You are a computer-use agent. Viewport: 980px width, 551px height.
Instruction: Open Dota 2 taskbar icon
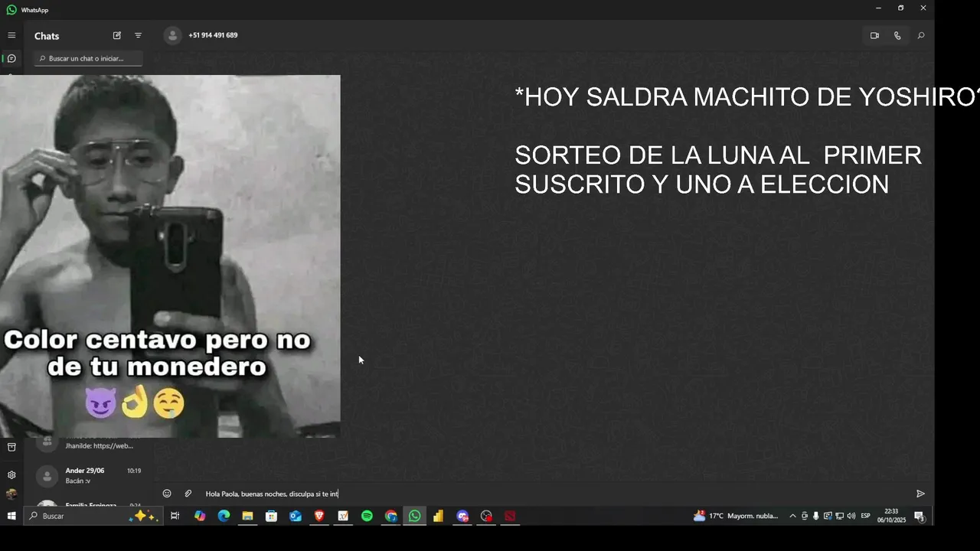(x=510, y=516)
